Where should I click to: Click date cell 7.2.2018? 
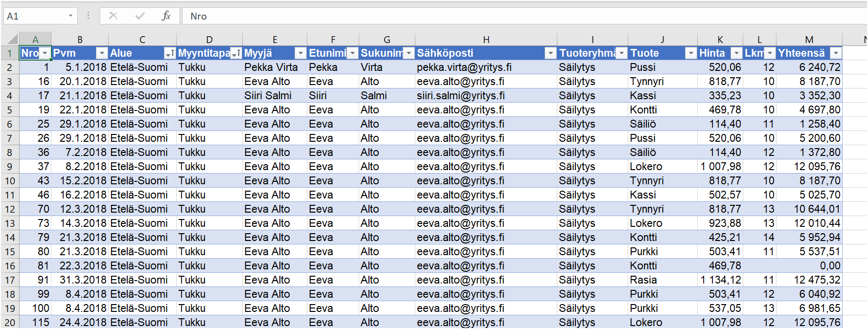pyautogui.click(x=80, y=153)
